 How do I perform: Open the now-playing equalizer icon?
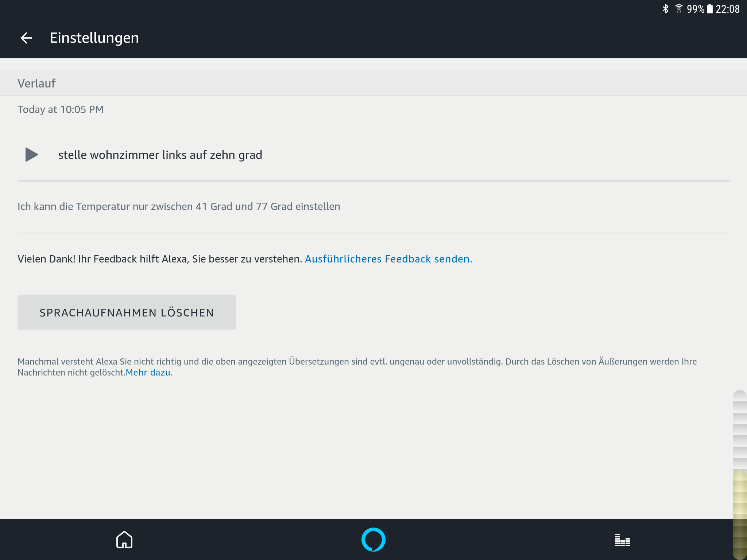(x=622, y=540)
